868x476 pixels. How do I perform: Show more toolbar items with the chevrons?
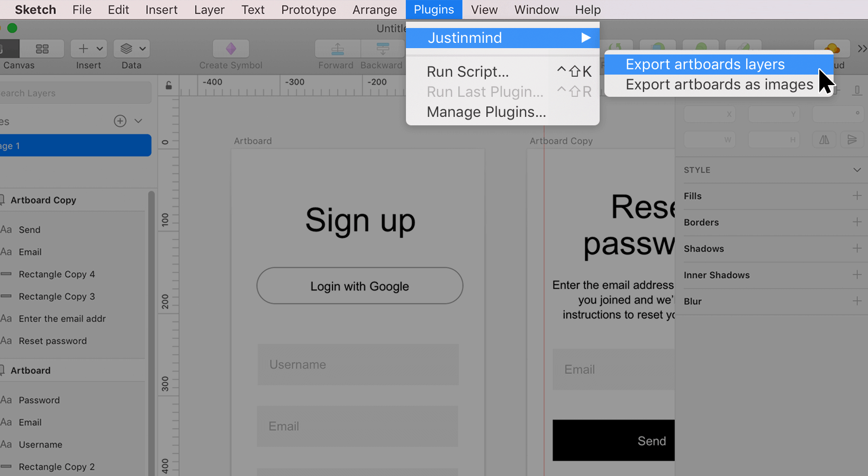[x=862, y=49]
